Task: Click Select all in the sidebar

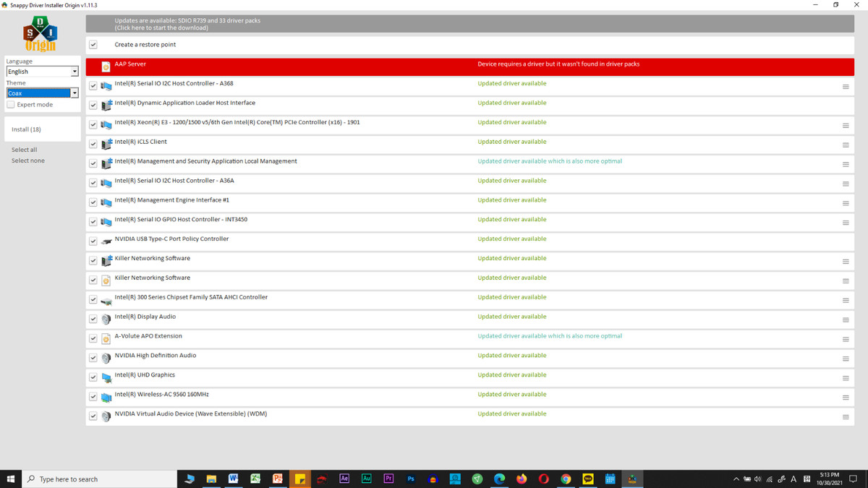Action: 24,150
